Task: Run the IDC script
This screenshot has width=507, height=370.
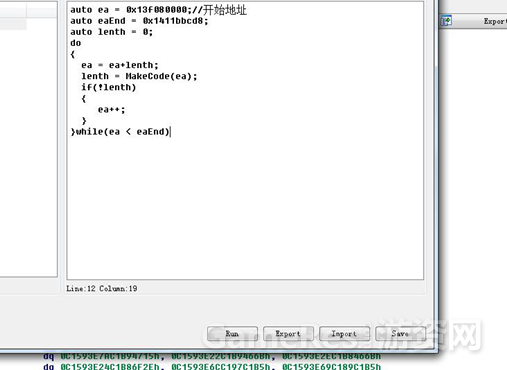Action: coord(232,333)
